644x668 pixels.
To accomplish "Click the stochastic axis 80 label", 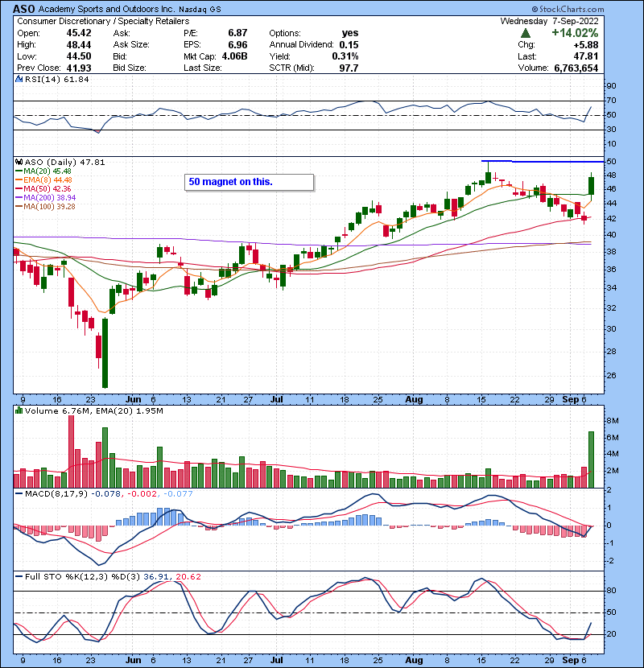I will tap(611, 591).
